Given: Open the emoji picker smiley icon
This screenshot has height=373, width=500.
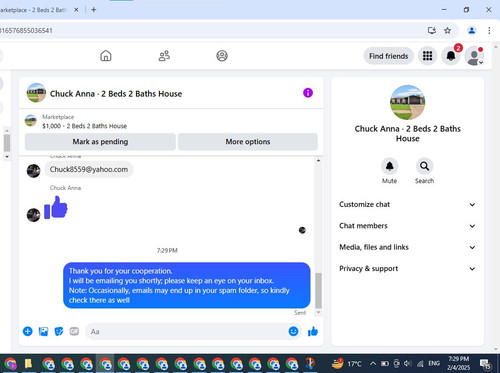Looking at the screenshot, I should pyautogui.click(x=293, y=331).
